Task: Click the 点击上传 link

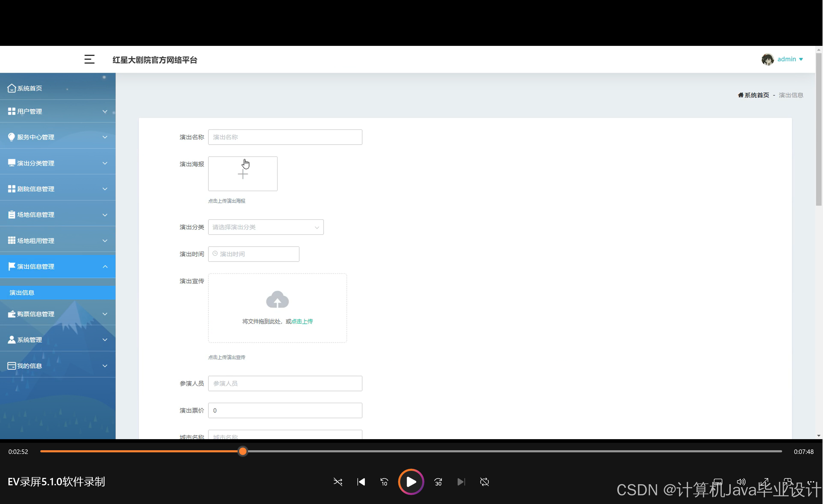Action: coord(302,321)
